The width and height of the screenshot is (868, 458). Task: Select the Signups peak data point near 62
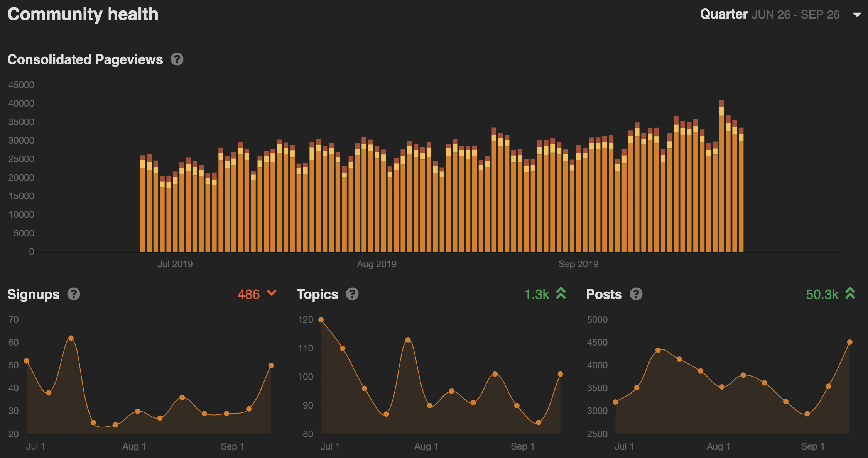click(x=71, y=338)
